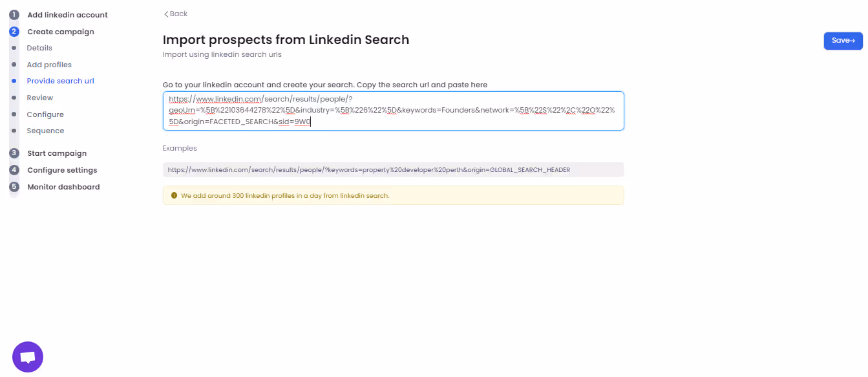Go back using the Back link

(x=175, y=14)
